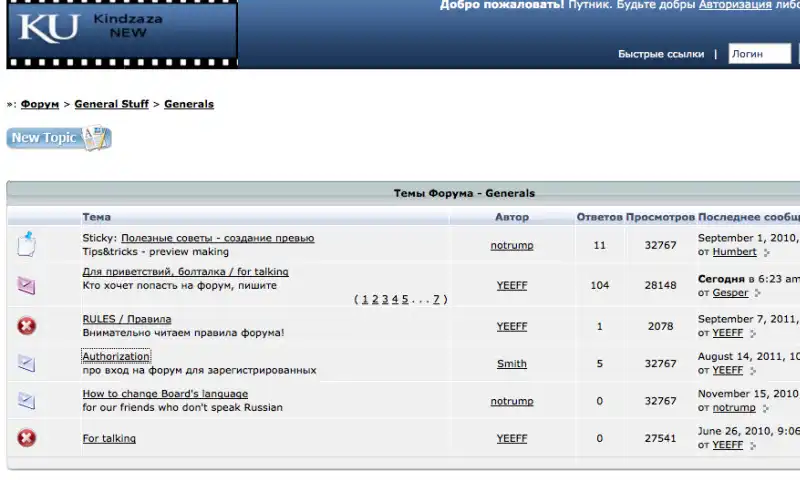Open How to change Board's language topic
Viewport: 800px width, 480px height.
pyautogui.click(x=165, y=394)
